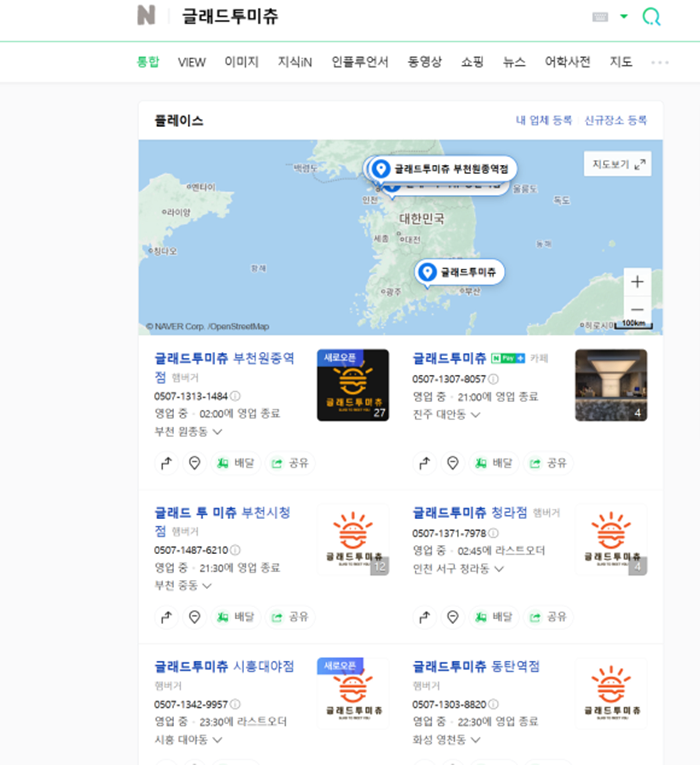Click location pin icon for 부천시청점
Screen dimensions: 700x765
(x=195, y=617)
